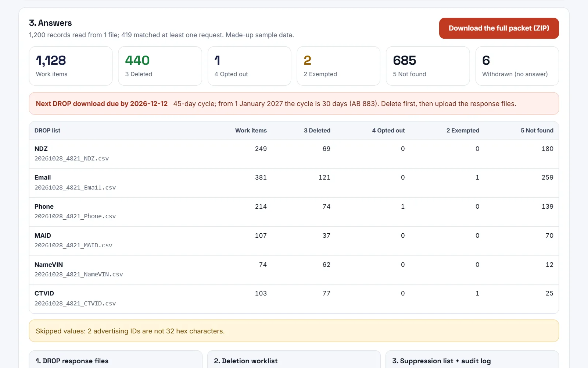Viewport: 588px width, 368px height.
Task: Click Email deleted value 121
Action: tap(325, 177)
